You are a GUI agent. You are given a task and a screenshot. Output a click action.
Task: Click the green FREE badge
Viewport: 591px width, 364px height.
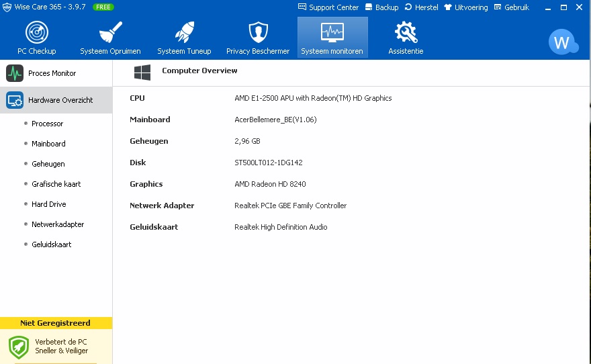coord(103,7)
